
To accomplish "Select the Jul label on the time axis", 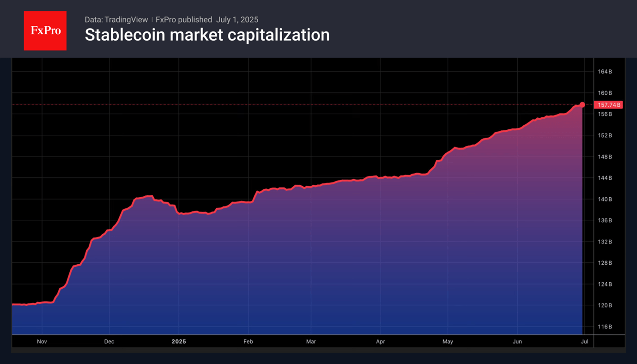I will tap(584, 342).
